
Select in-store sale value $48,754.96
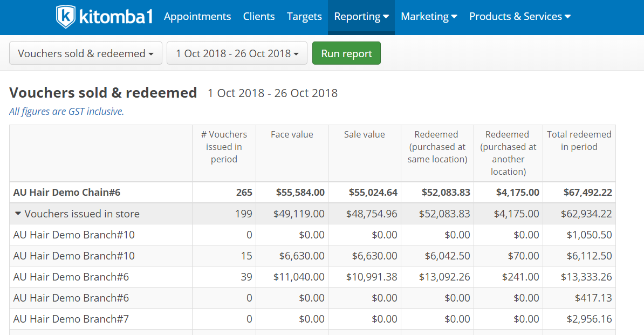[x=372, y=214]
